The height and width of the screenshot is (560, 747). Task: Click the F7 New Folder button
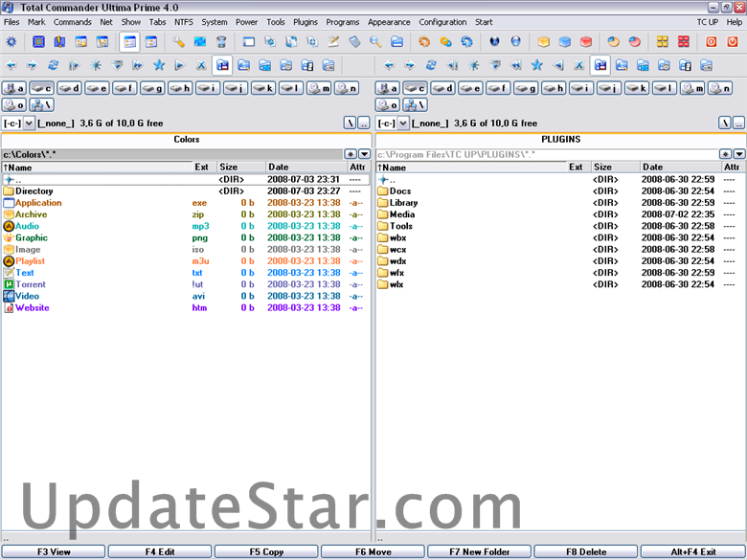pos(479,552)
